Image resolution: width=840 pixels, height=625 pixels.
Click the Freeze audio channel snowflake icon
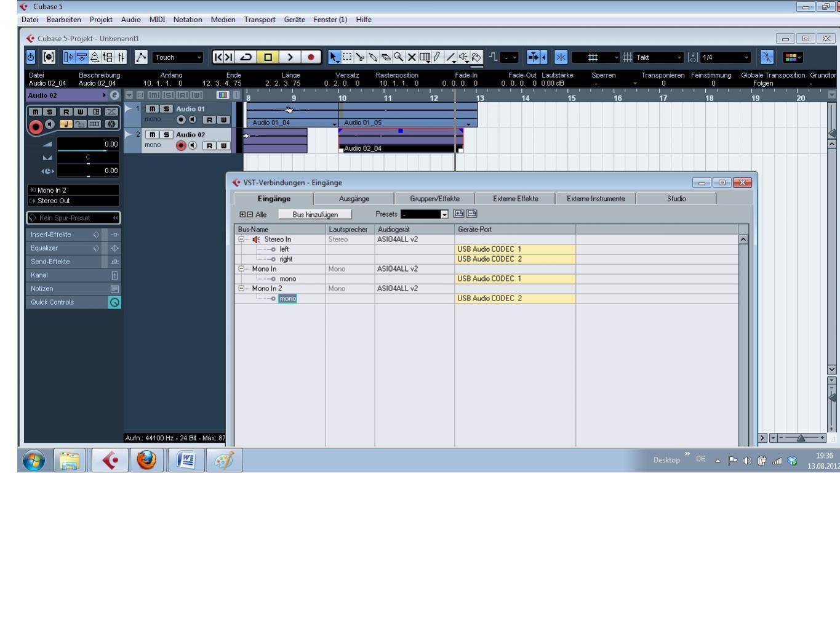click(111, 124)
